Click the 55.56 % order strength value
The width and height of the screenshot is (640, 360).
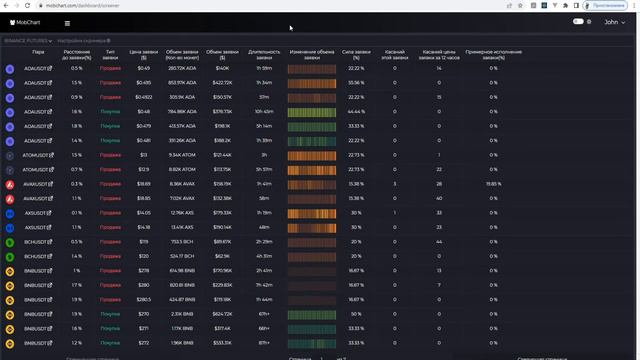tap(356, 83)
